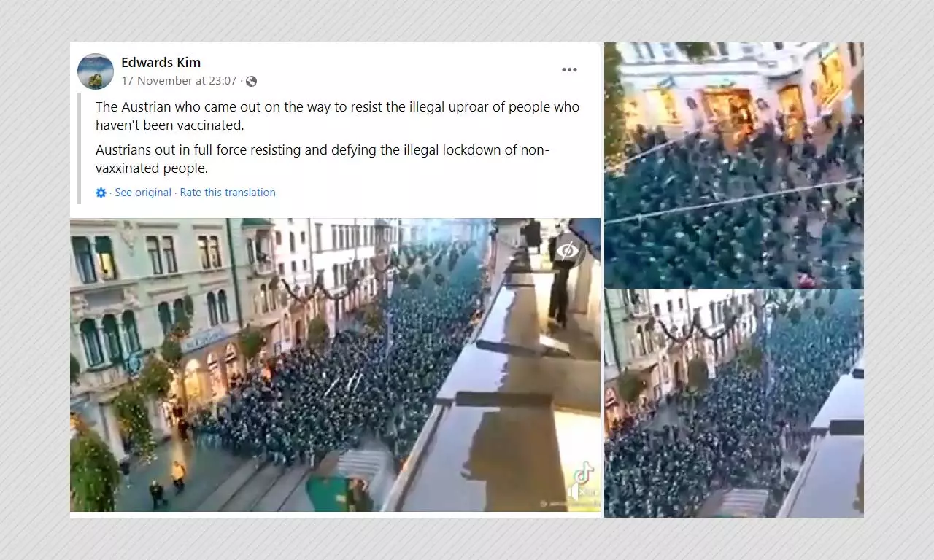The height and width of the screenshot is (560, 934).
Task: Open the top right blurry crowd image
Action: point(734,164)
